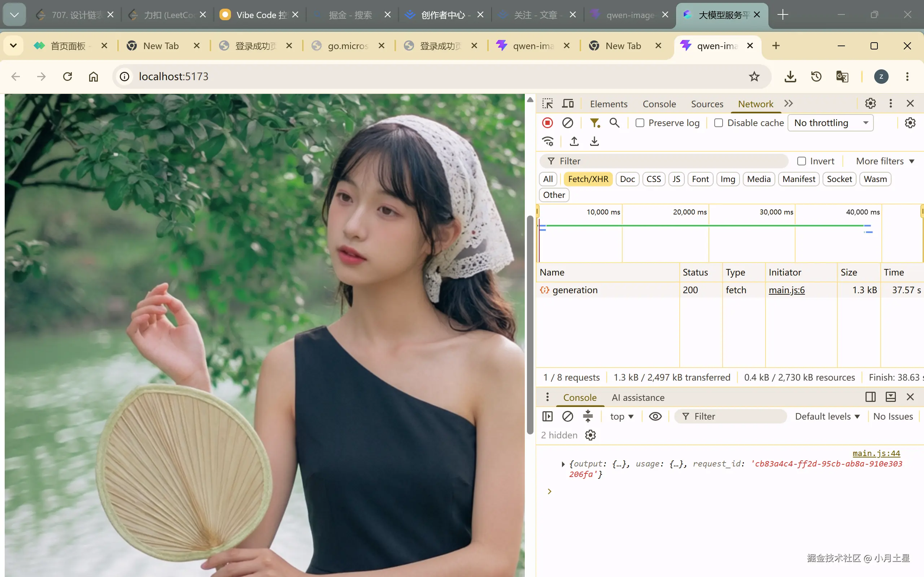Switch to the Elements tab
This screenshot has width=924, height=577.
tap(609, 104)
